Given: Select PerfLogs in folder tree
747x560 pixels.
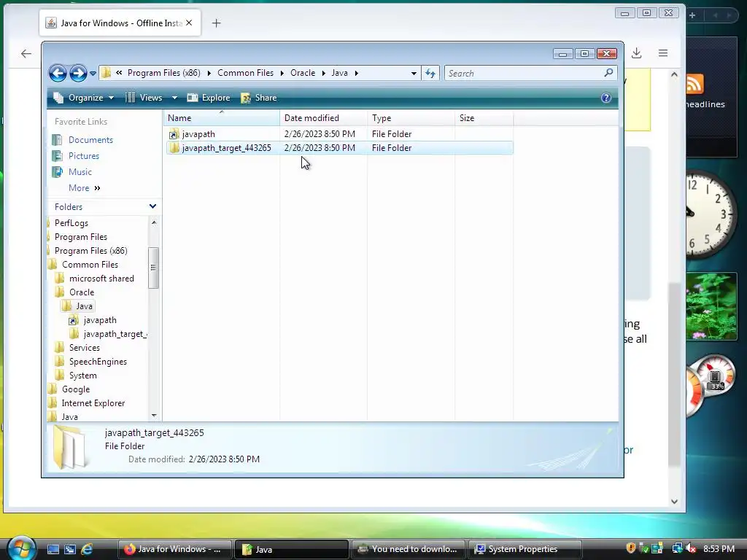Looking at the screenshot, I should [x=71, y=223].
